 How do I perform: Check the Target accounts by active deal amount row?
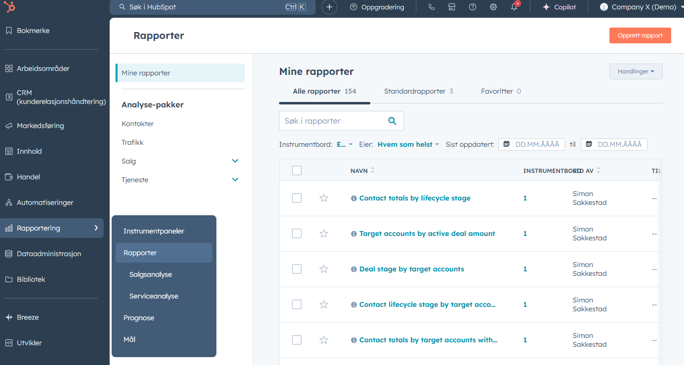297,234
